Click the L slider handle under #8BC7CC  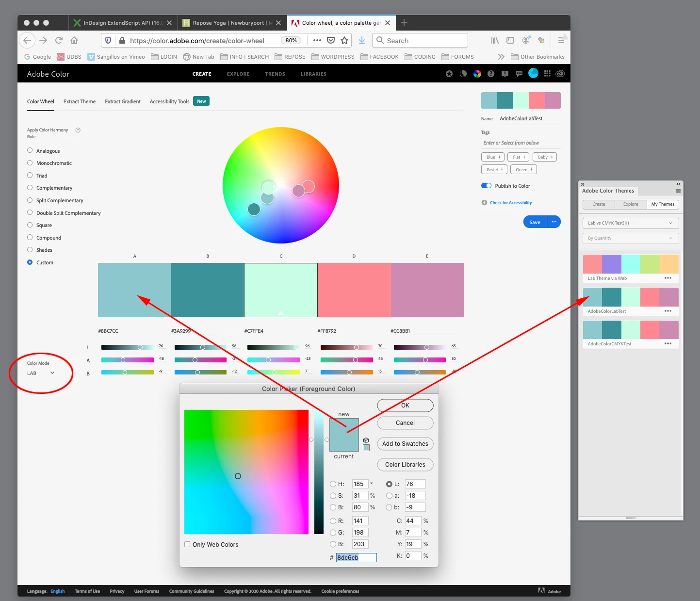click(140, 347)
